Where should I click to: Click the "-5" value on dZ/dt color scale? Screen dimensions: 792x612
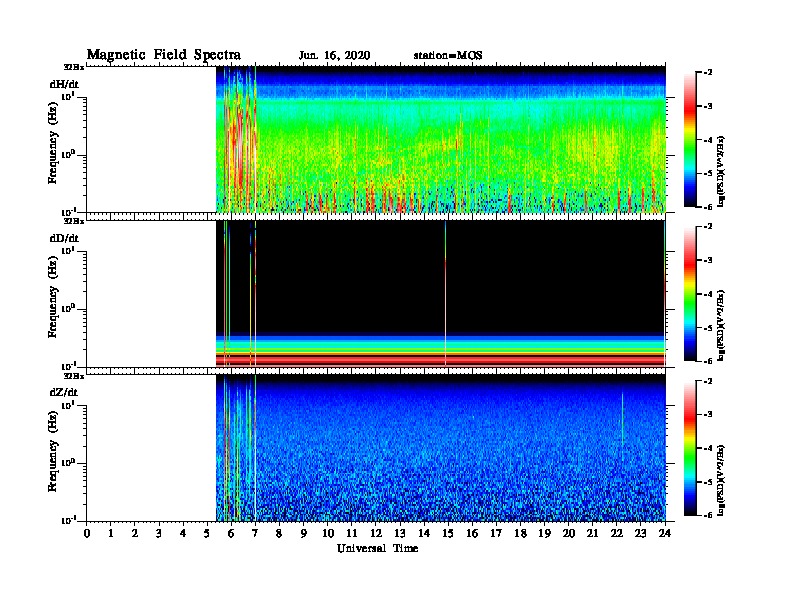click(x=708, y=482)
